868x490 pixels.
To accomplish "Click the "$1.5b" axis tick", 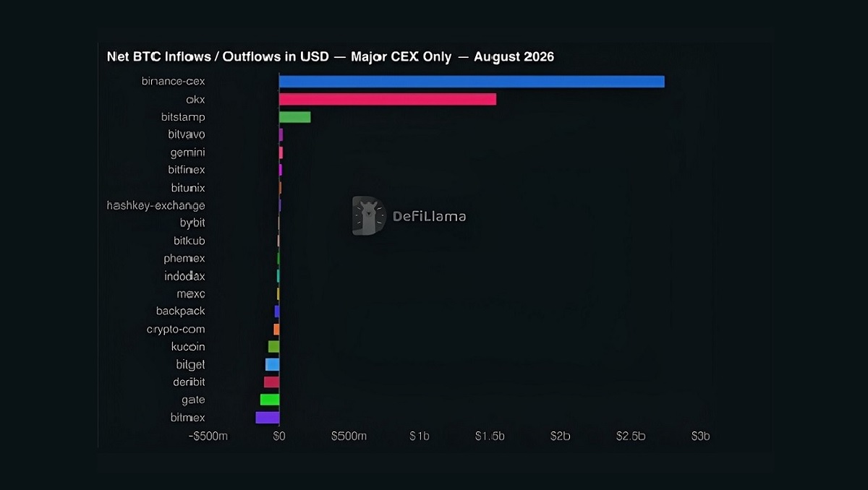I will tap(490, 437).
